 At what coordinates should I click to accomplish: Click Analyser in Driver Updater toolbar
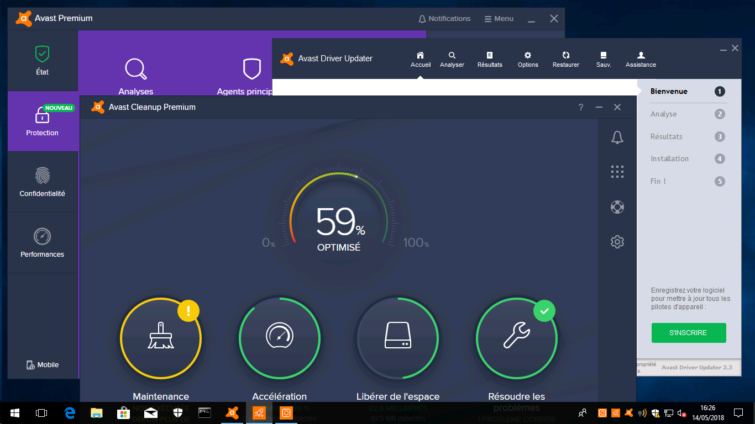tap(452, 60)
